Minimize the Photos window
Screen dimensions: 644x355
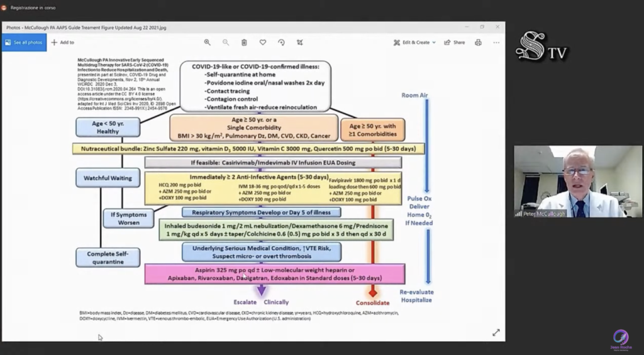pos(467,27)
